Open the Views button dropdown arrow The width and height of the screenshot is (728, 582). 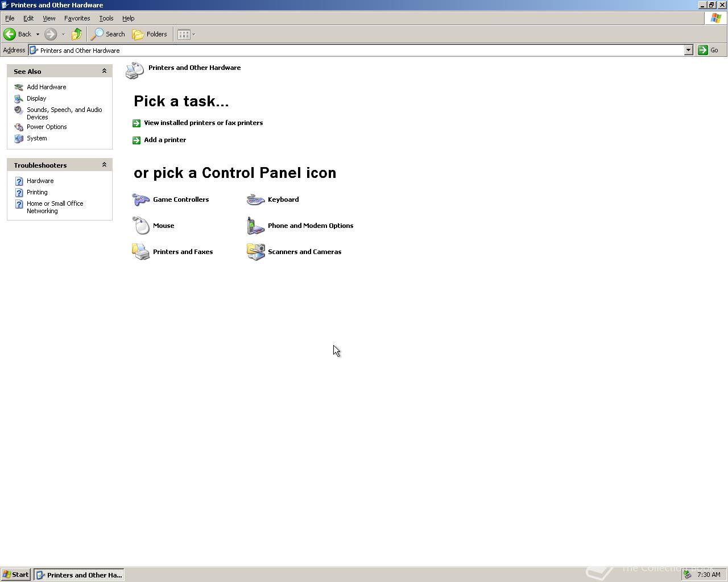click(193, 34)
